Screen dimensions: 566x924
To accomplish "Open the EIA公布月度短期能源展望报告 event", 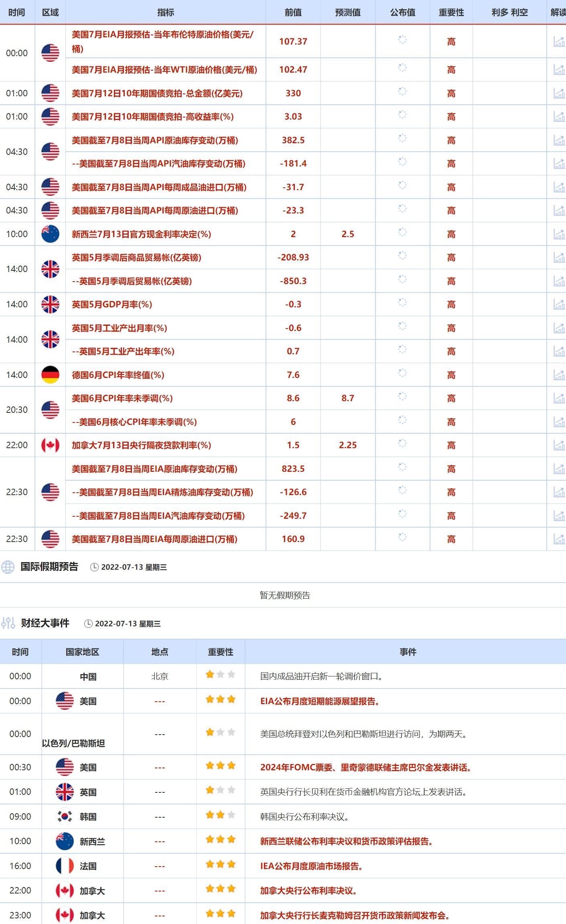I will click(320, 701).
